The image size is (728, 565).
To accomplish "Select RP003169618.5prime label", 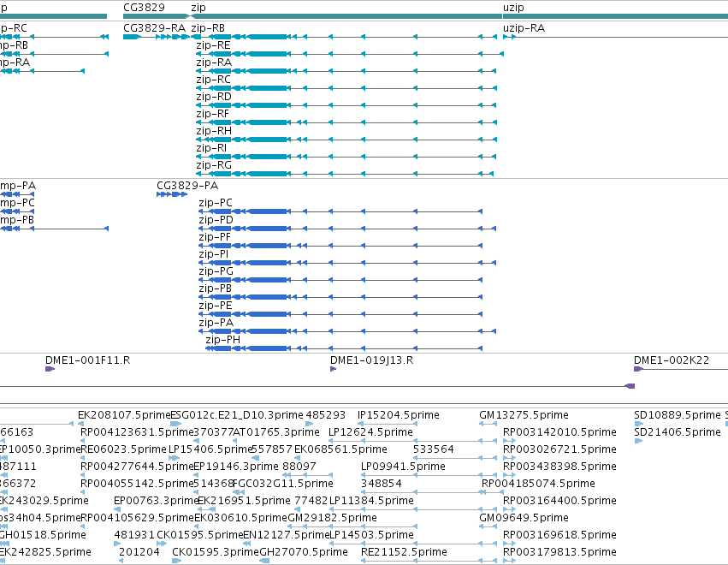I will click(560, 535).
